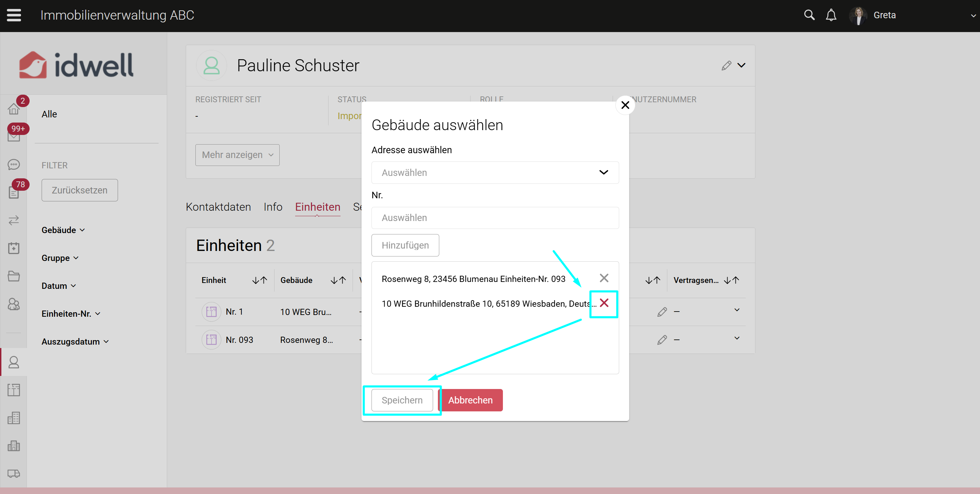
Task: Switch to the Info tab
Action: [x=273, y=207]
